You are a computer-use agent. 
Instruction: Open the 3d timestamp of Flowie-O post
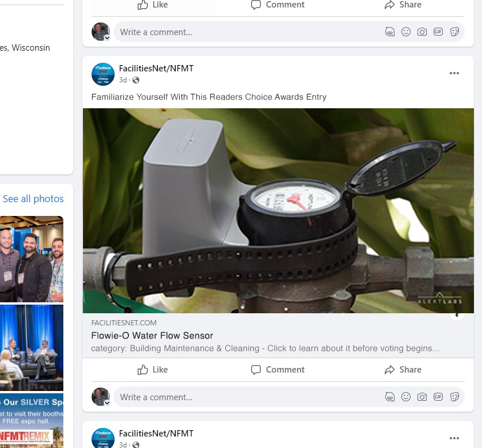123,80
